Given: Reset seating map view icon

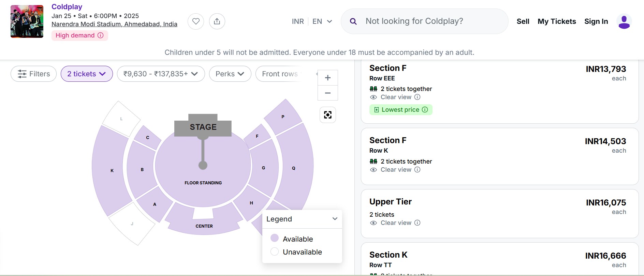Looking at the screenshot, I should pyautogui.click(x=327, y=115).
